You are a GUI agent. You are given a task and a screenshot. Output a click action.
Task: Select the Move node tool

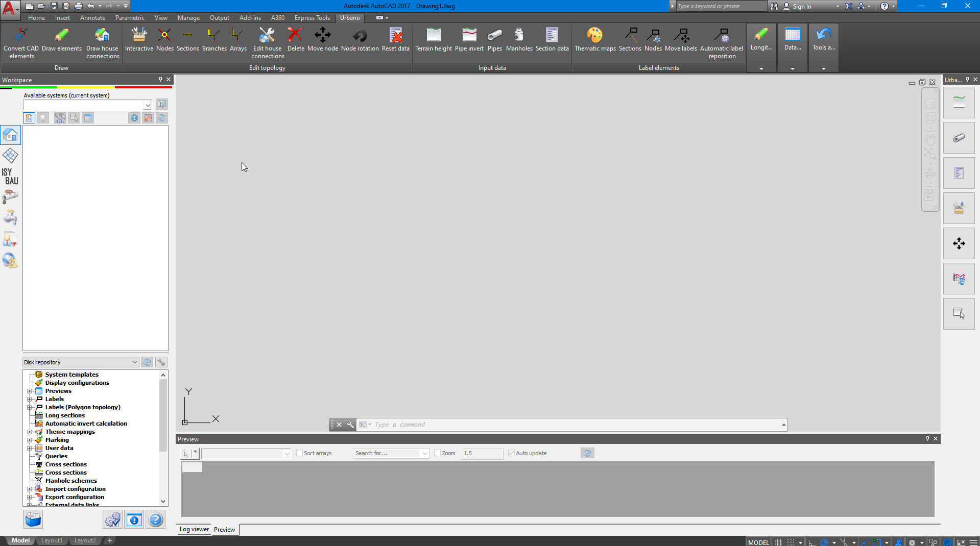click(323, 39)
